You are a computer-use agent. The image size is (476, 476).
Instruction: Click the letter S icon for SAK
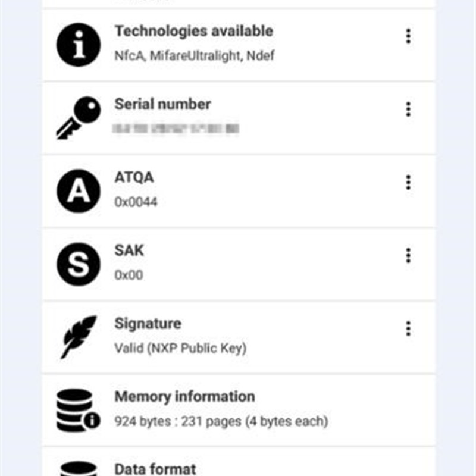pos(78,264)
